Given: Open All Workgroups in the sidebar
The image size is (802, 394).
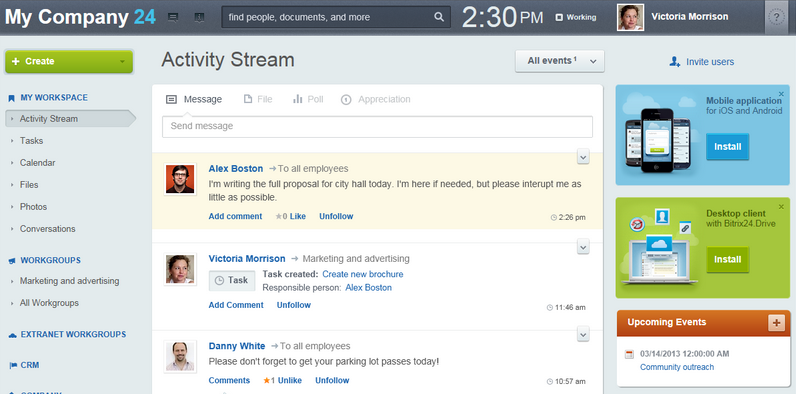Looking at the screenshot, I should 49,303.
